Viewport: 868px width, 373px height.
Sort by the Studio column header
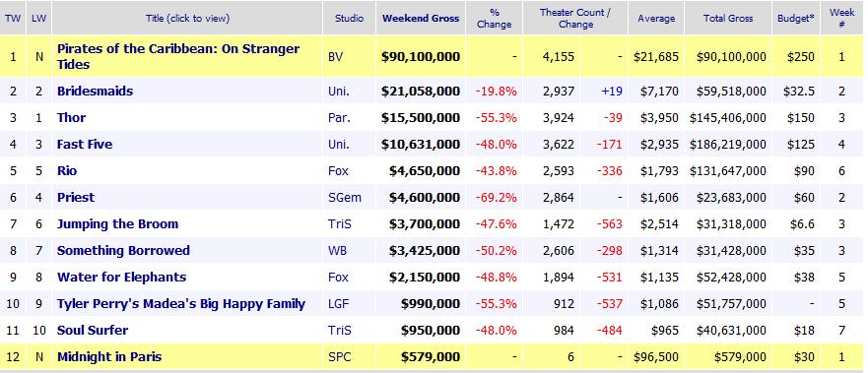click(x=349, y=19)
